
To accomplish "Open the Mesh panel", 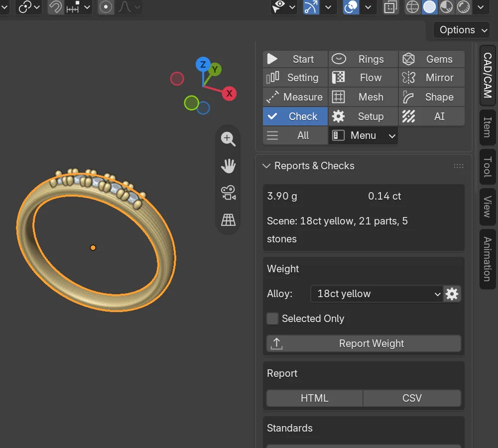I will point(363,97).
